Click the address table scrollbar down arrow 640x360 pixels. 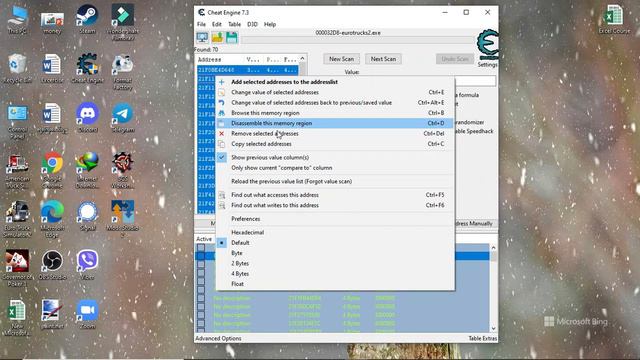493,328
